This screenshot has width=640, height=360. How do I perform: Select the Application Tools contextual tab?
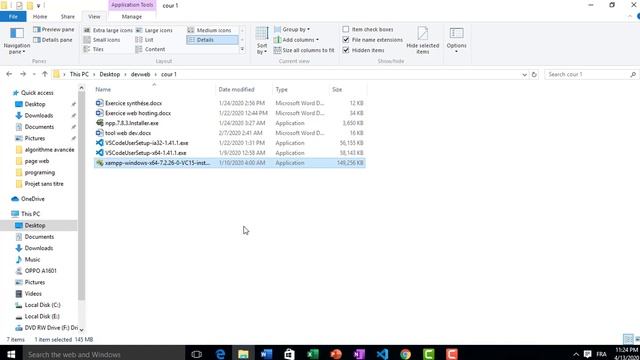click(132, 5)
